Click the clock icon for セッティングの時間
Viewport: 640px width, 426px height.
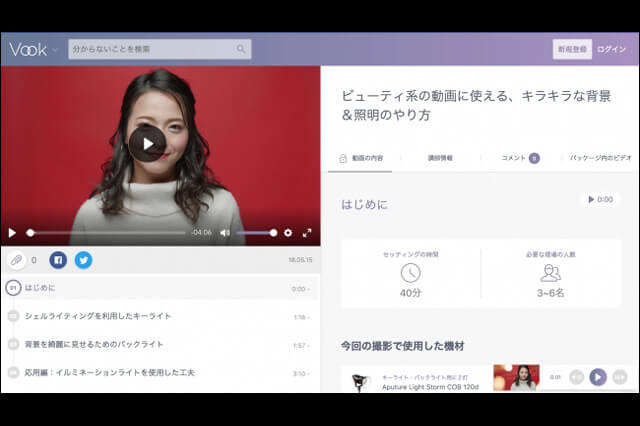click(x=410, y=273)
